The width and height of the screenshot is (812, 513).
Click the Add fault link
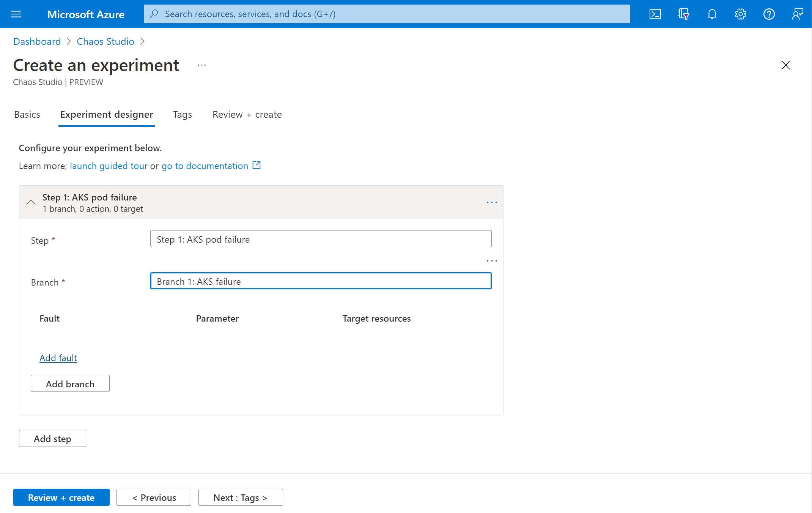tap(58, 357)
